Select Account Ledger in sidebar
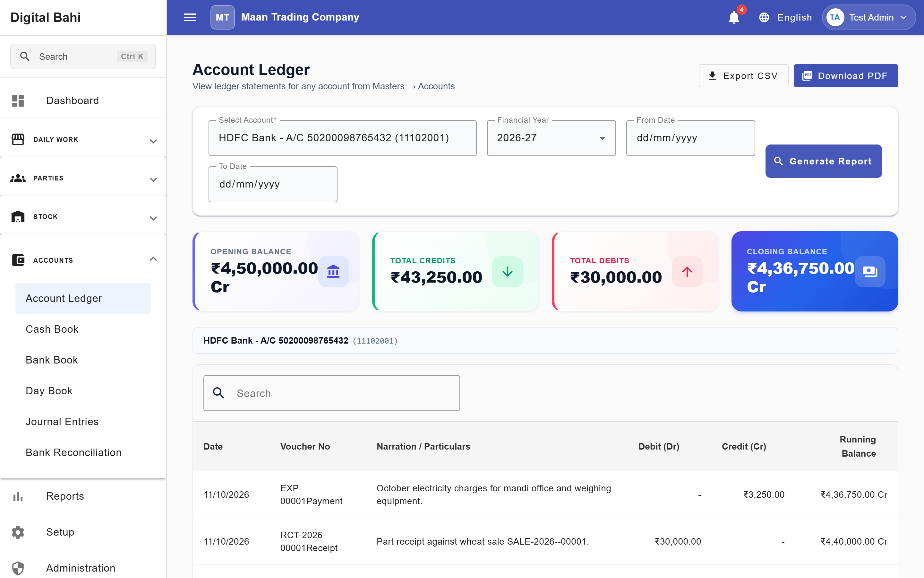Image resolution: width=924 pixels, height=578 pixels. 83,298
